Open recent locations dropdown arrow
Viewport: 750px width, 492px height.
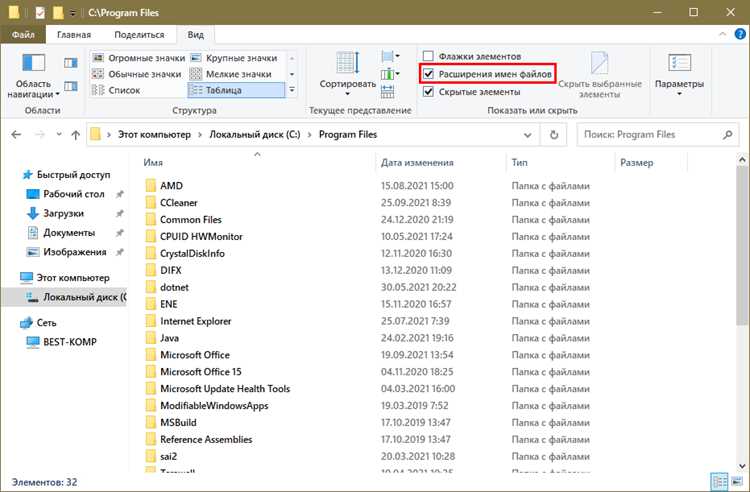[x=59, y=135]
